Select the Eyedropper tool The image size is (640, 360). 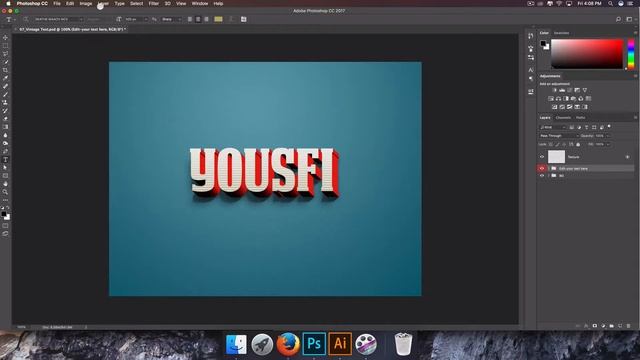pyautogui.click(x=5, y=78)
